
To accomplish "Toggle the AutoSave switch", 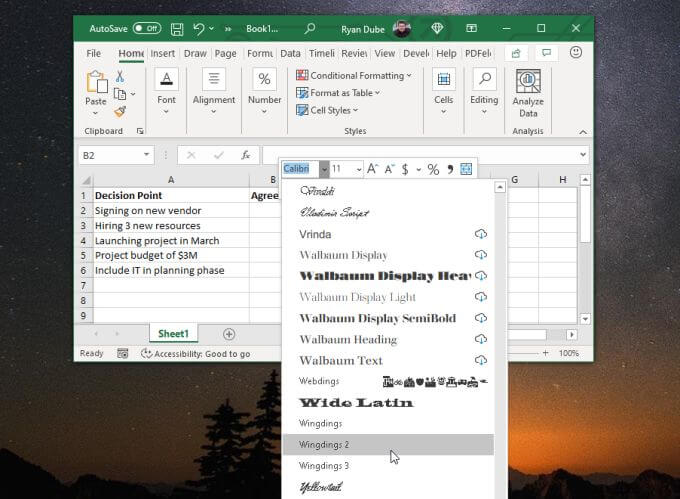I will pos(146,29).
